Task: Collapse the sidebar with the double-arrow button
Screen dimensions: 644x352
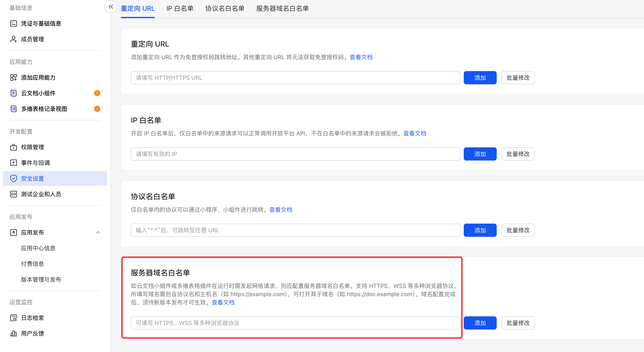Action: pyautogui.click(x=110, y=7)
